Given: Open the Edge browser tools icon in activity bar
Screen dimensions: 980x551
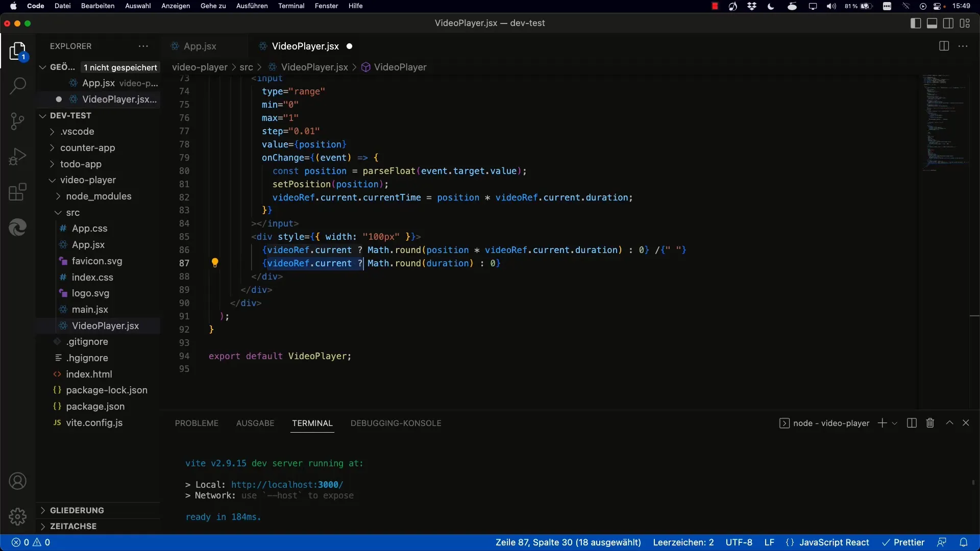Looking at the screenshot, I should 17,227.
